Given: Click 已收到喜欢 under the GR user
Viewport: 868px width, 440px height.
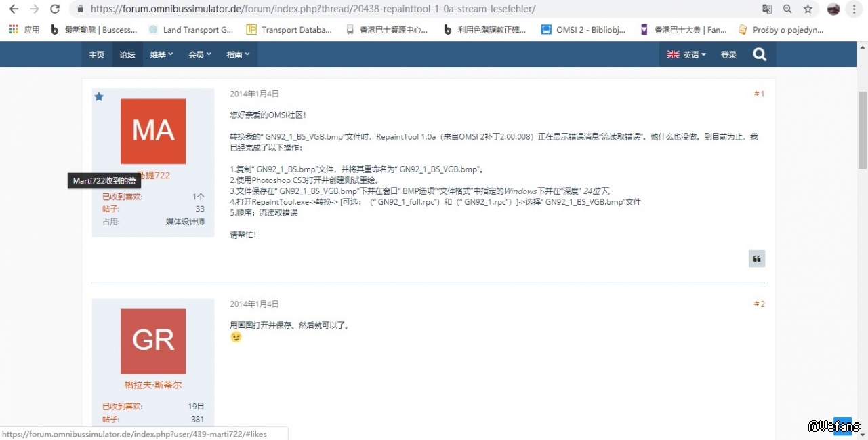Looking at the screenshot, I should tap(123, 406).
